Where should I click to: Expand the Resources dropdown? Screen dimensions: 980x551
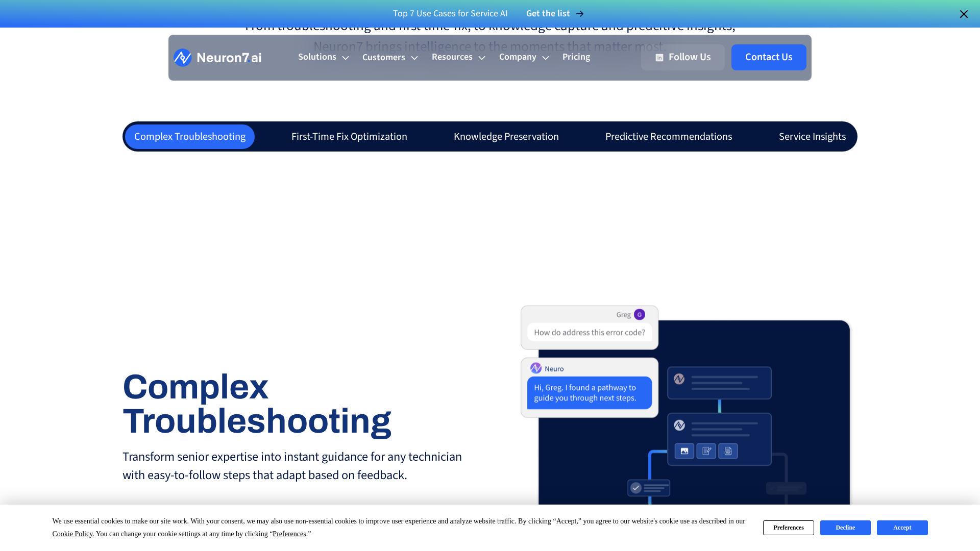pos(457,57)
